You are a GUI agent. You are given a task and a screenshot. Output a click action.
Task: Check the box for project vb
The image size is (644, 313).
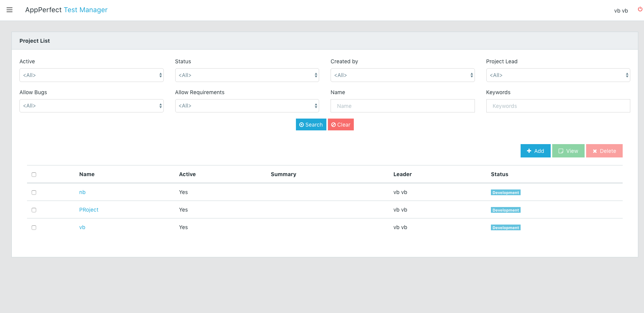34,228
